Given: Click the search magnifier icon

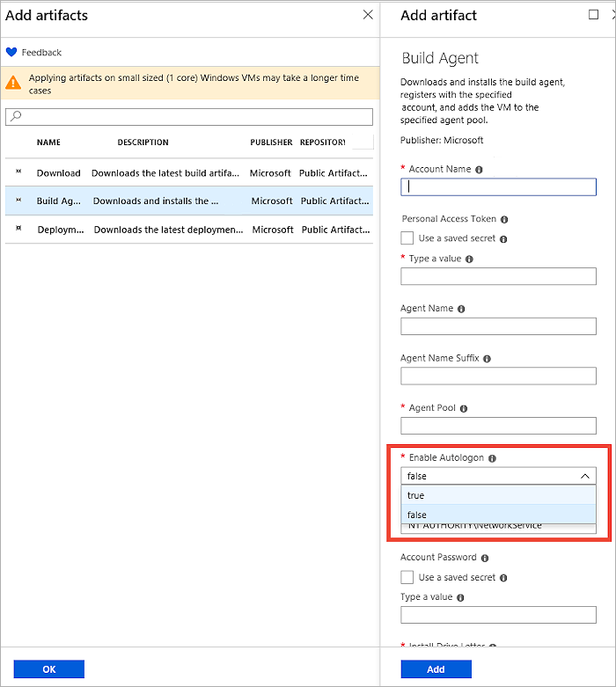Looking at the screenshot, I should click(x=15, y=117).
